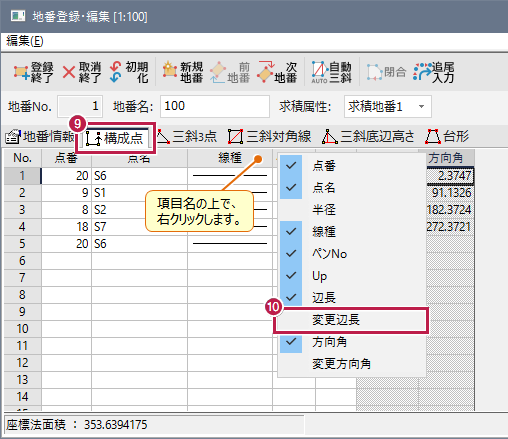Click 方向角 value 272.3721
The height and width of the screenshot is (439, 508).
450,227
